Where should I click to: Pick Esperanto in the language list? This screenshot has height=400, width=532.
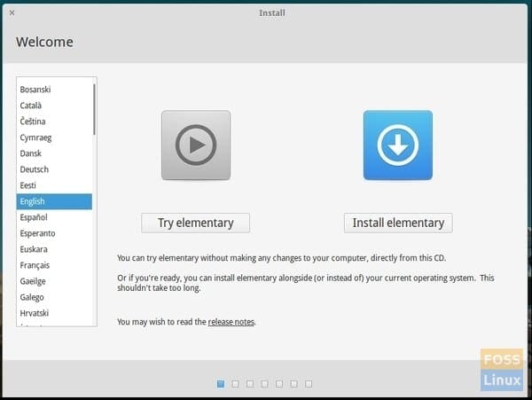54,233
